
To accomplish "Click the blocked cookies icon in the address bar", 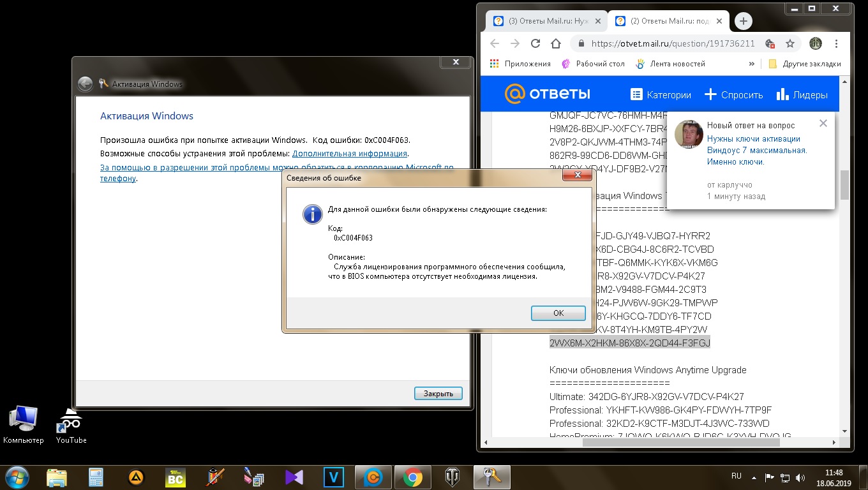I will point(770,44).
